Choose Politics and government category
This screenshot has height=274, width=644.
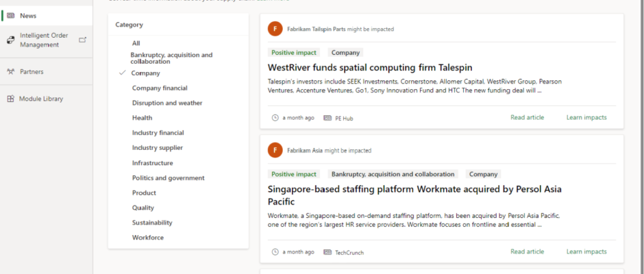[169, 178]
